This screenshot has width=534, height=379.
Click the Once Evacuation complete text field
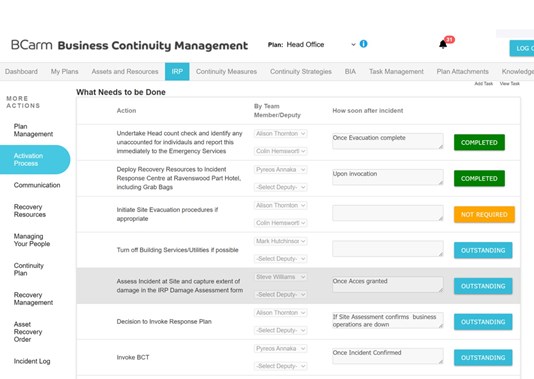[388, 141]
